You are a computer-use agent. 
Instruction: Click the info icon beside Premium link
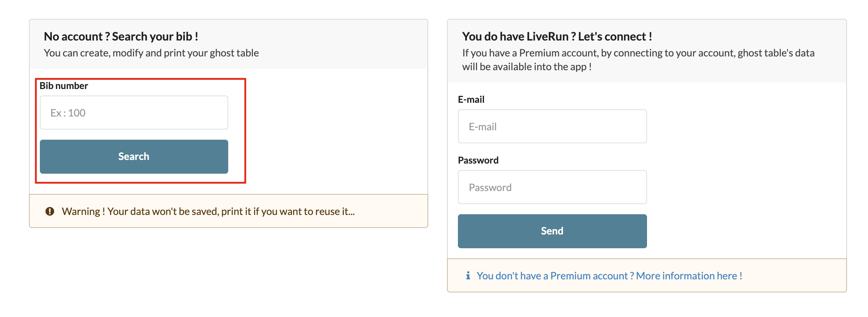pyautogui.click(x=468, y=276)
